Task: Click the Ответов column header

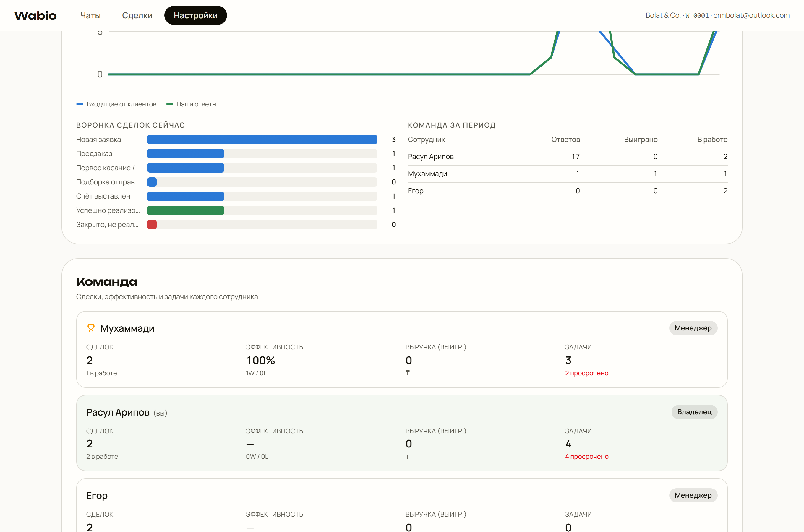Action: (x=565, y=140)
